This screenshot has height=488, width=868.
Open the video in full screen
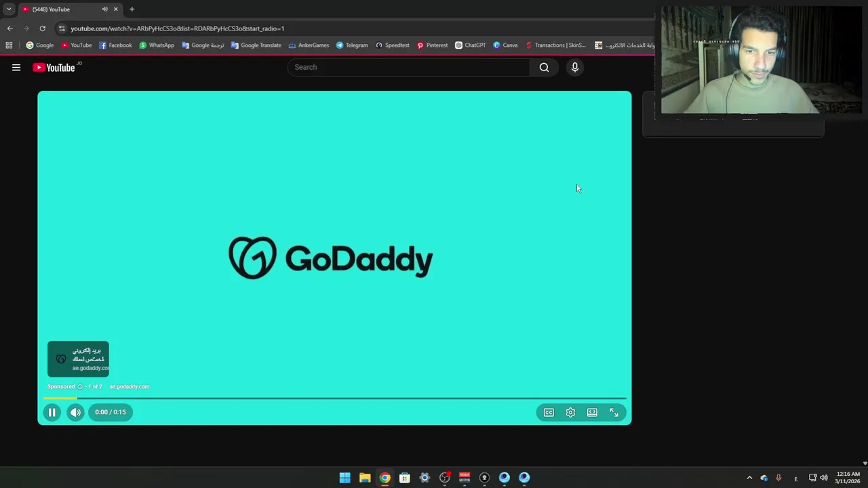[614, 412]
